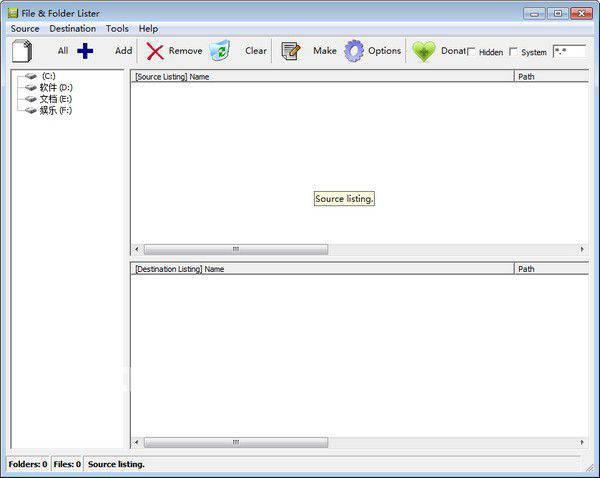Click the Add button label

pyautogui.click(x=124, y=51)
